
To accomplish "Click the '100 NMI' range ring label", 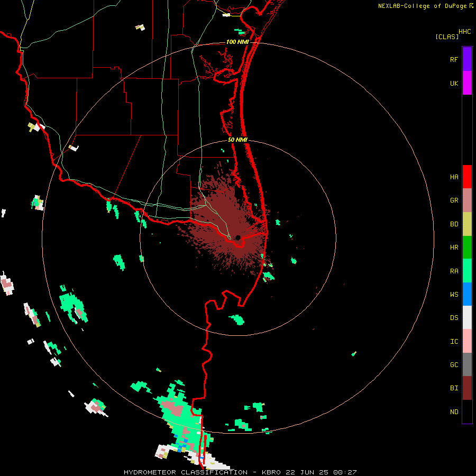I will 237,42.
